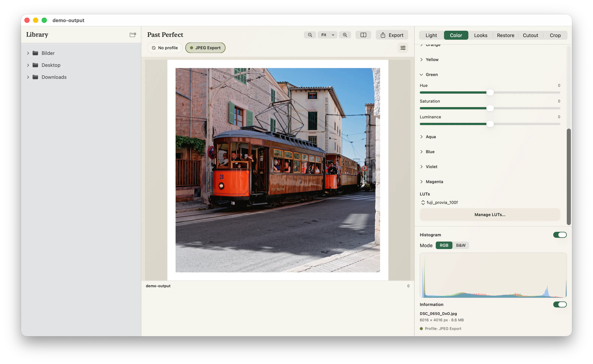Screen dimensions: 593x364
Task: Click the No profile crossed-circle icon
Action: (154, 48)
